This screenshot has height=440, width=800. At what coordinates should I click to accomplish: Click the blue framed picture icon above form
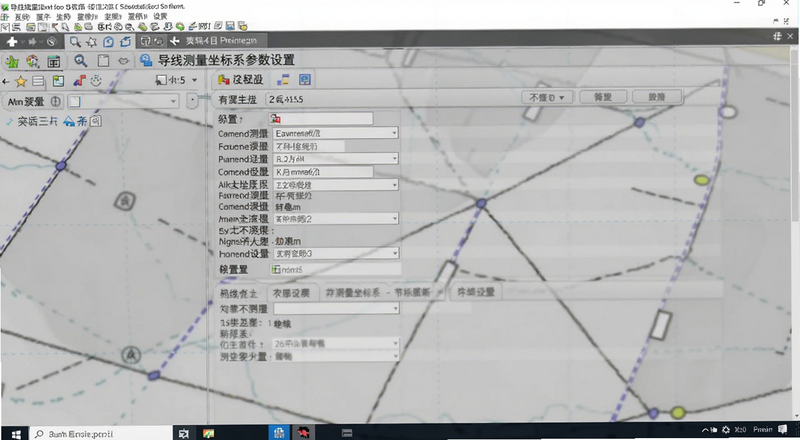(x=305, y=80)
